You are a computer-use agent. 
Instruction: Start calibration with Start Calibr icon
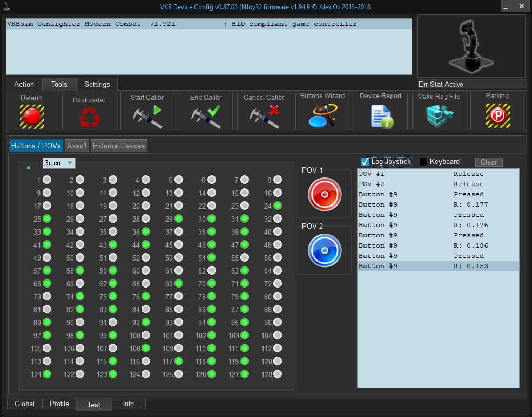click(147, 117)
